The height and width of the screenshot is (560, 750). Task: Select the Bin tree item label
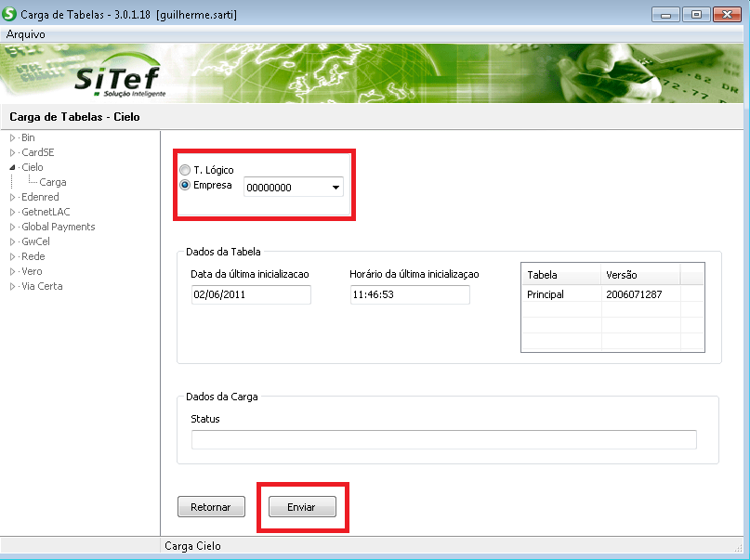coord(28,137)
